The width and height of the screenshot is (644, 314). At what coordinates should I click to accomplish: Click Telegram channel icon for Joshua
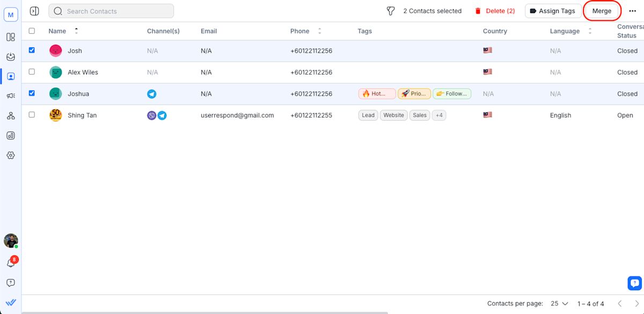coord(152,94)
